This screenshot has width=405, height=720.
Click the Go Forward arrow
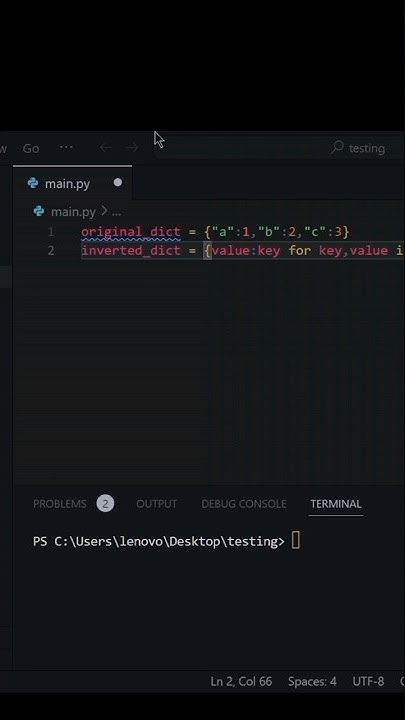click(132, 147)
